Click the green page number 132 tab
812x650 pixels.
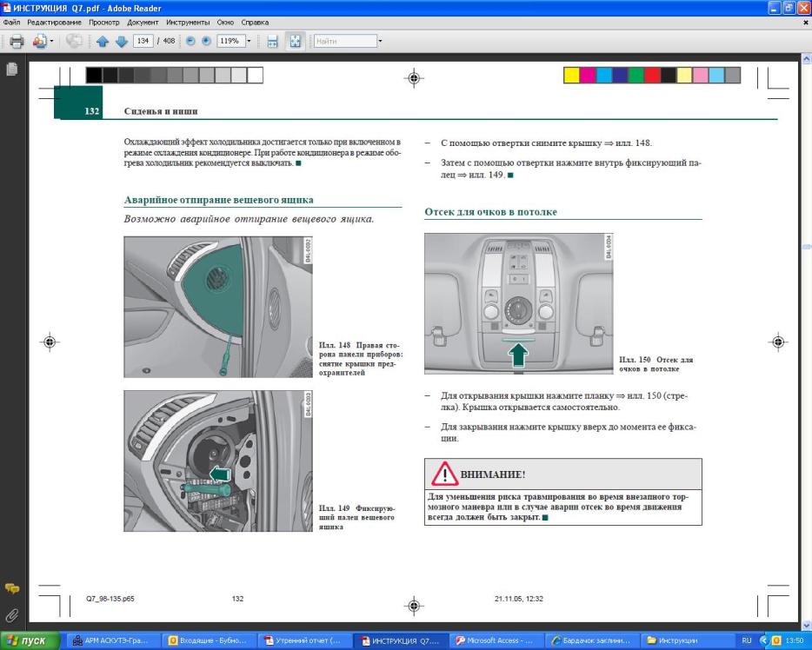tap(78, 103)
